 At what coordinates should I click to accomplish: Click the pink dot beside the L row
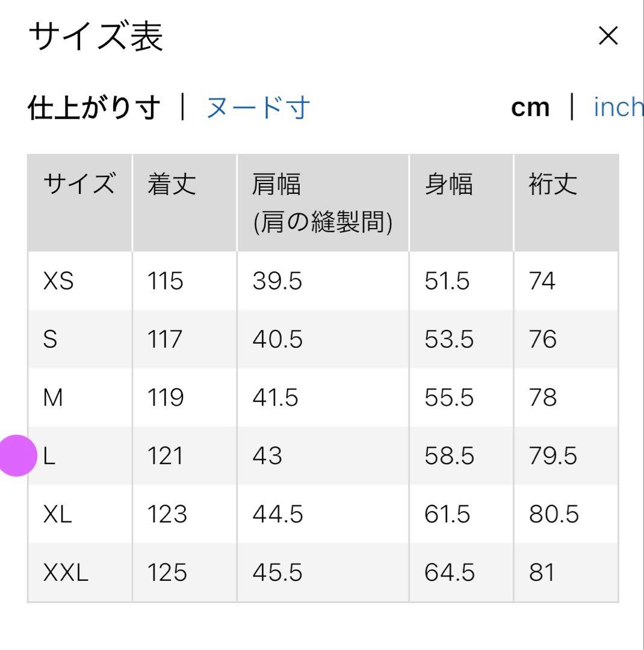pos(17,456)
